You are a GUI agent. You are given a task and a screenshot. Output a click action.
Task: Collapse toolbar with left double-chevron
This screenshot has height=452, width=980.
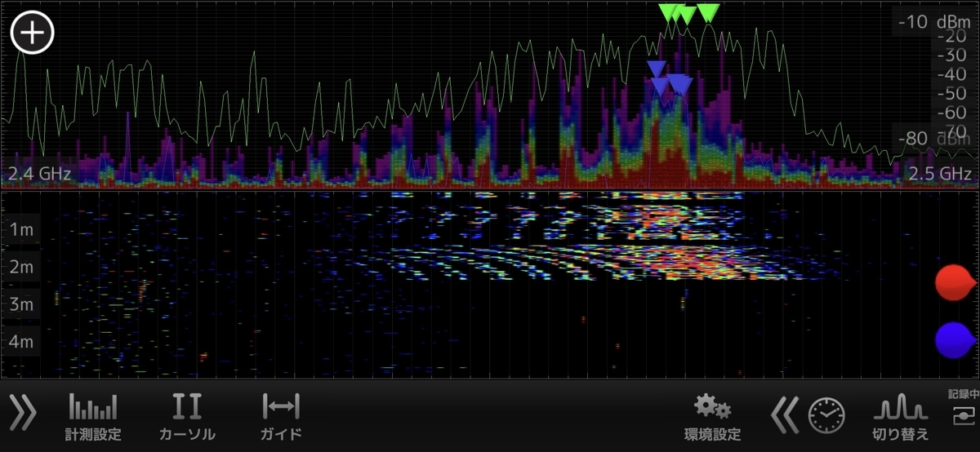pyautogui.click(x=784, y=416)
